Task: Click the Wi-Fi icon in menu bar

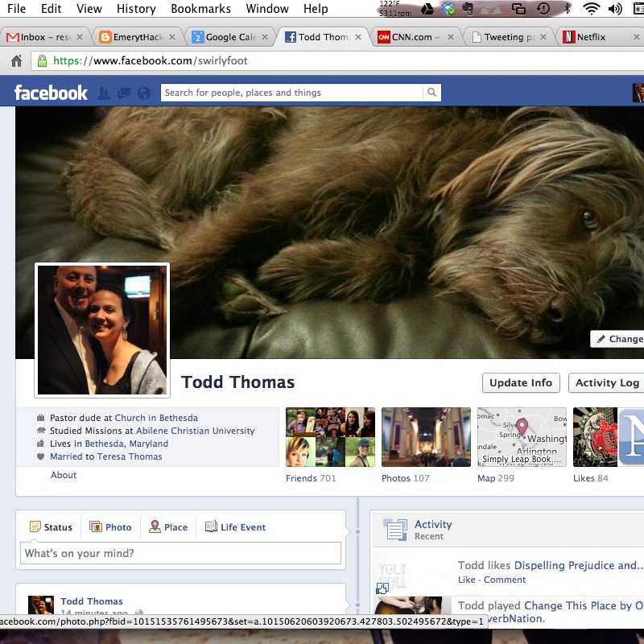Action: click(x=592, y=9)
